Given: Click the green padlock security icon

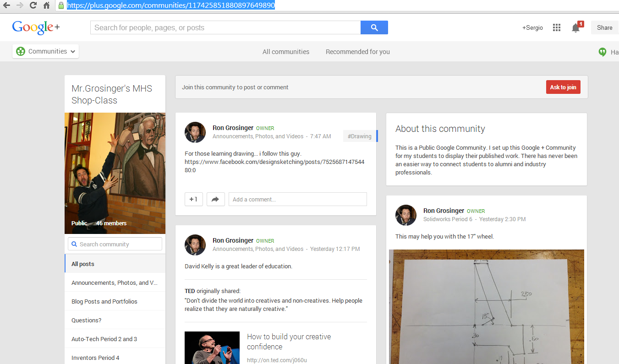Looking at the screenshot, I should click(x=61, y=5).
